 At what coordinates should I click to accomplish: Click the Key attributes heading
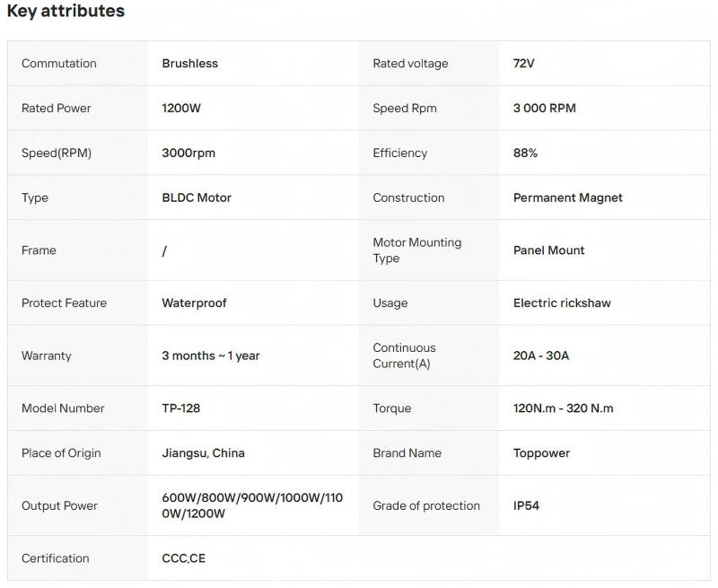pos(66,12)
